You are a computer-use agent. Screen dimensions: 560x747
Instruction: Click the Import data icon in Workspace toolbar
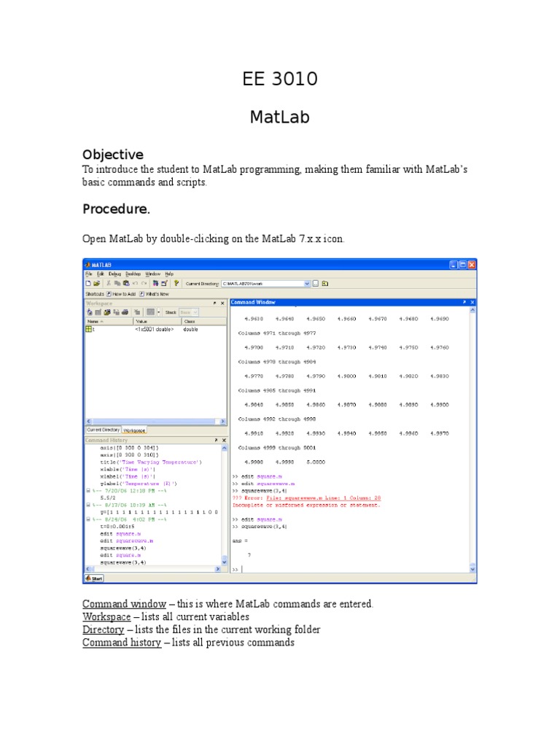pyautogui.click(x=107, y=312)
